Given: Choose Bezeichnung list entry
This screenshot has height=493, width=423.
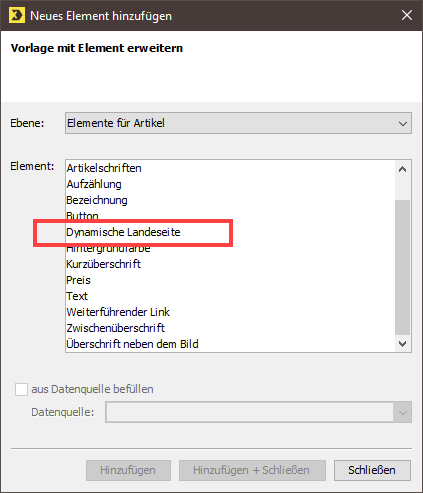Looking at the screenshot, I should 97,200.
